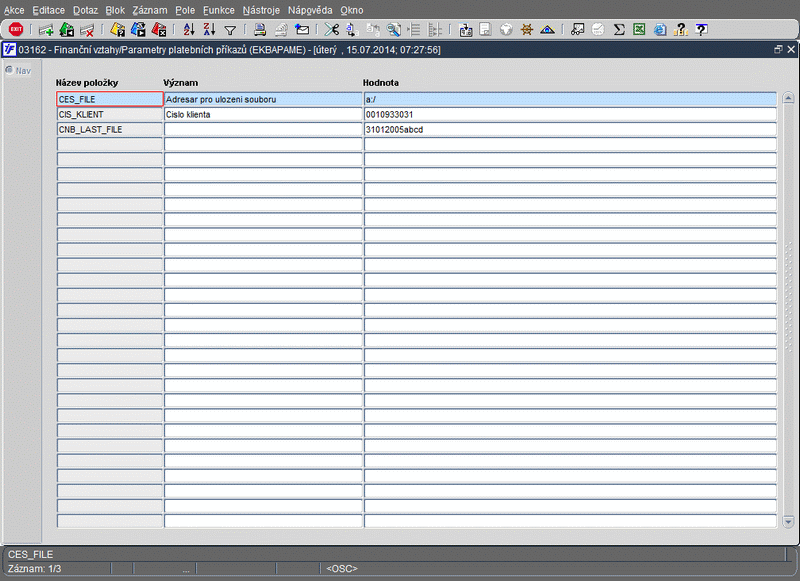
Task: Delete record using red X icon
Action: [87, 30]
